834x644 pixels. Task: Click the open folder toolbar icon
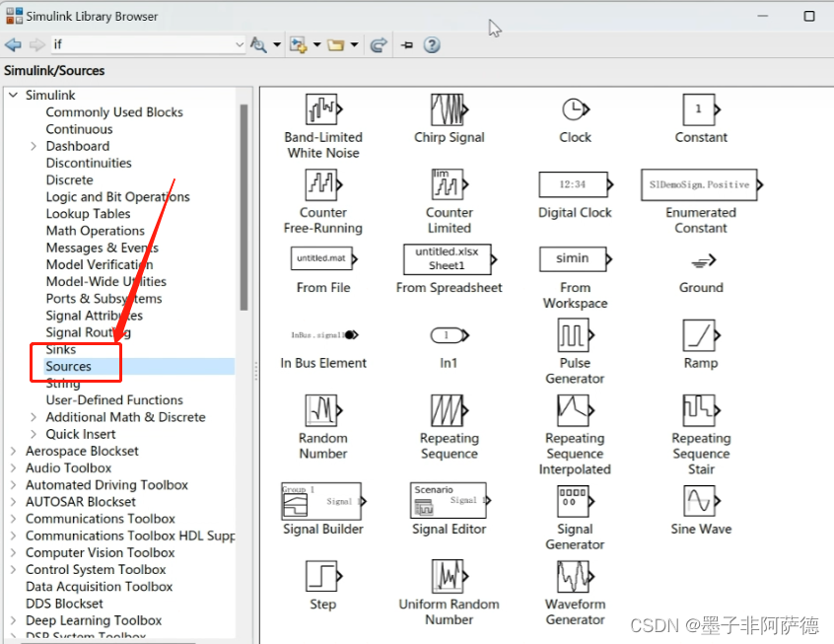pyautogui.click(x=335, y=44)
